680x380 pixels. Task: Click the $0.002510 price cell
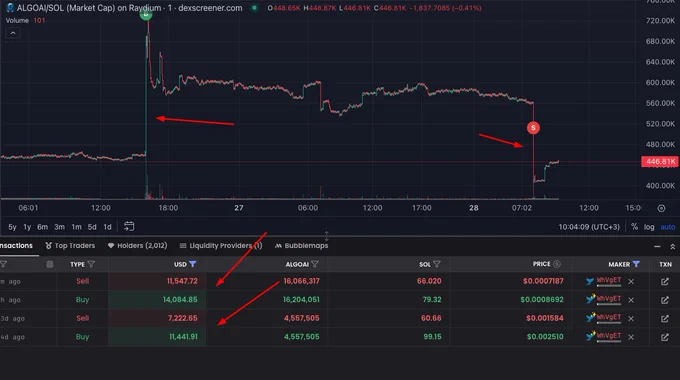pos(545,337)
